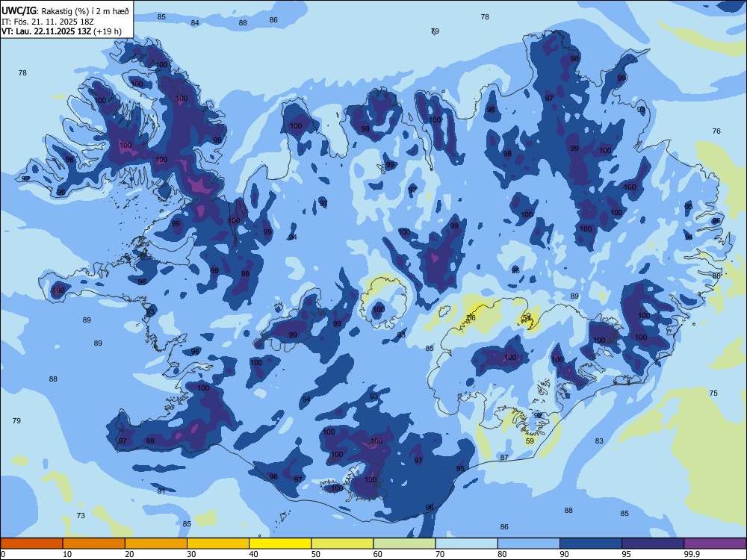Click the title 'UWC/IG: Rakastig (%) í 2 m hæð'
The image size is (747, 560).
click(x=65, y=11)
